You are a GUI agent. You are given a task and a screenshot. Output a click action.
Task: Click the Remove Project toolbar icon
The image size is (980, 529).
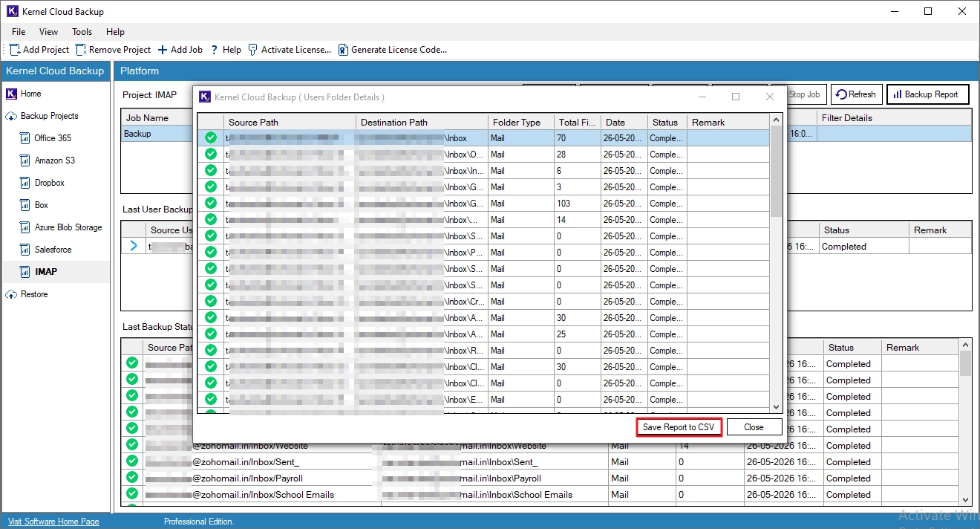[81, 50]
